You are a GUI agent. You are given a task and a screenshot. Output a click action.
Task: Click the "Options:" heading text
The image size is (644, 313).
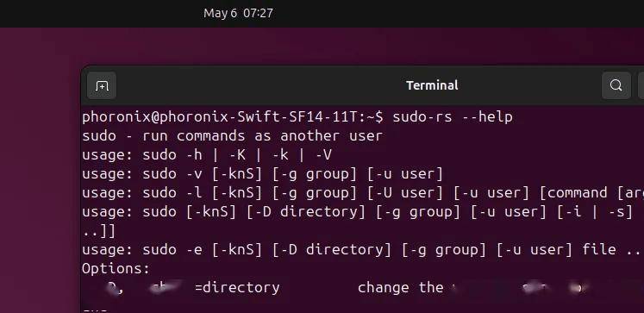click(116, 269)
